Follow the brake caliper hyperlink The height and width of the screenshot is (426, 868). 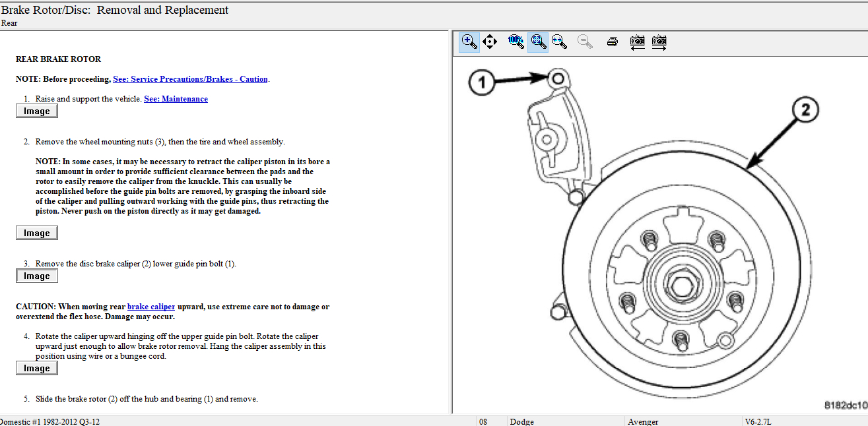point(151,307)
